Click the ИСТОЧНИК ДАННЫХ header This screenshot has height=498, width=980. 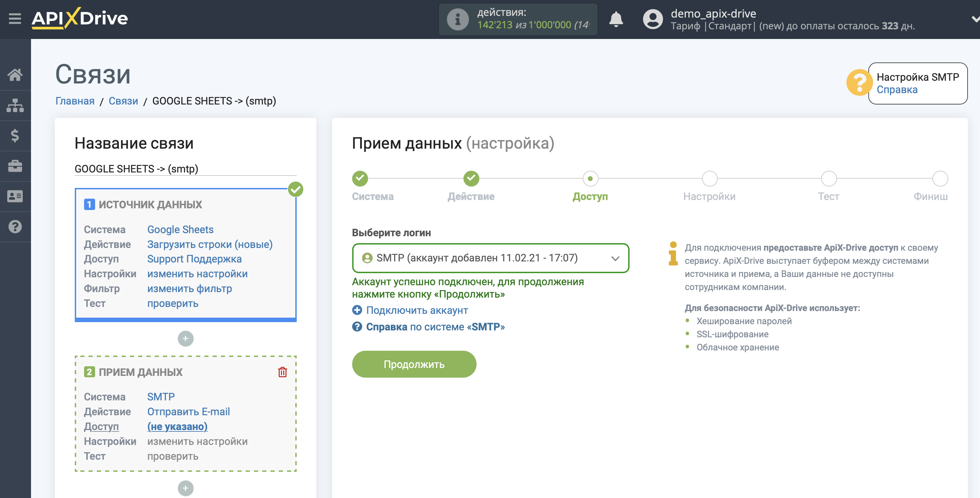(x=150, y=205)
